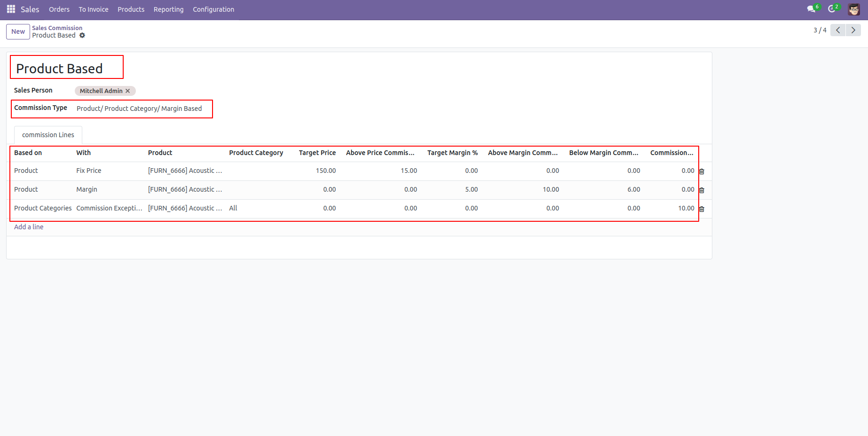Open the Configuration menu

[x=213, y=9]
